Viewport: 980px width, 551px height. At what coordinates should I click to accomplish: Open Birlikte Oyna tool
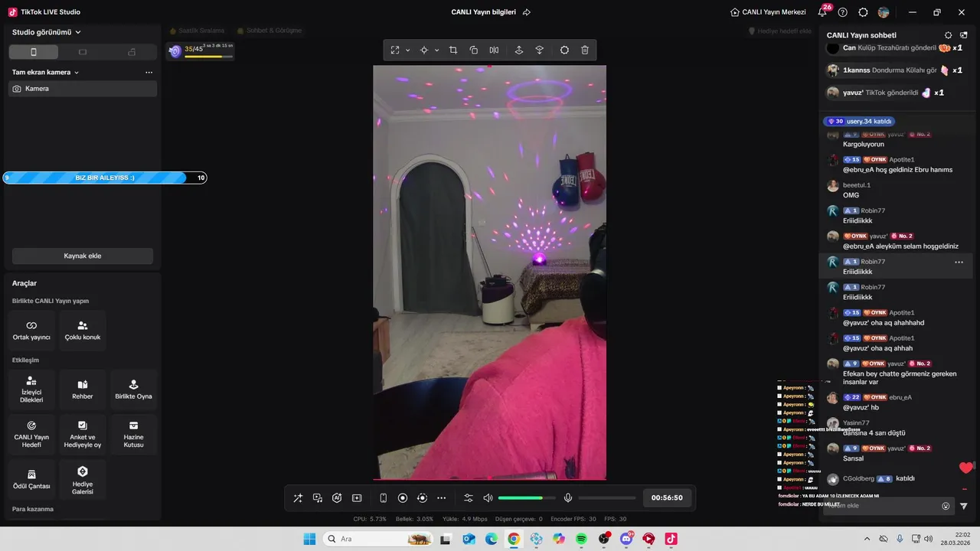134,390
